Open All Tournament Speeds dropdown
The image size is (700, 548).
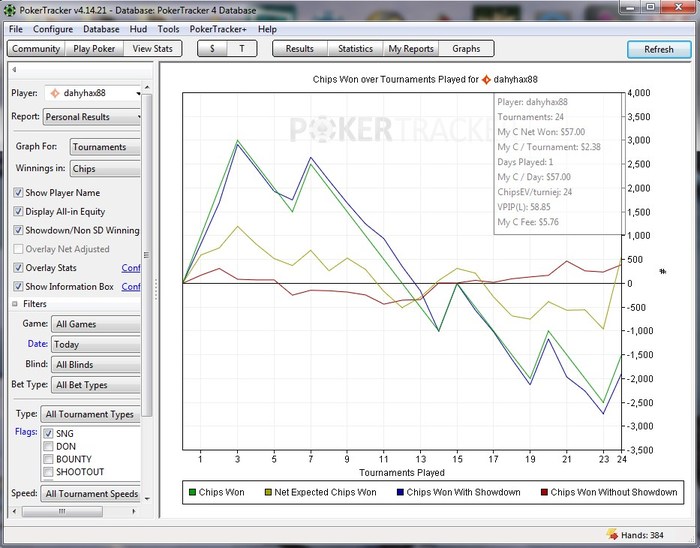[91, 494]
